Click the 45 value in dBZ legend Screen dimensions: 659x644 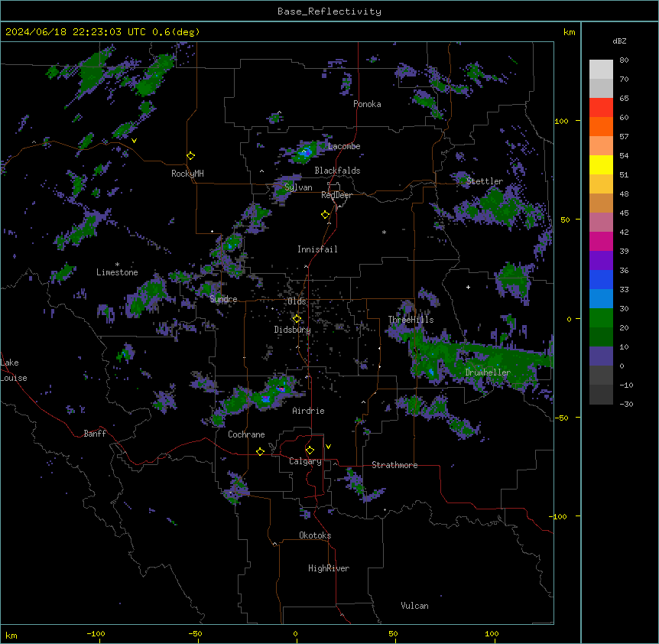coord(624,213)
